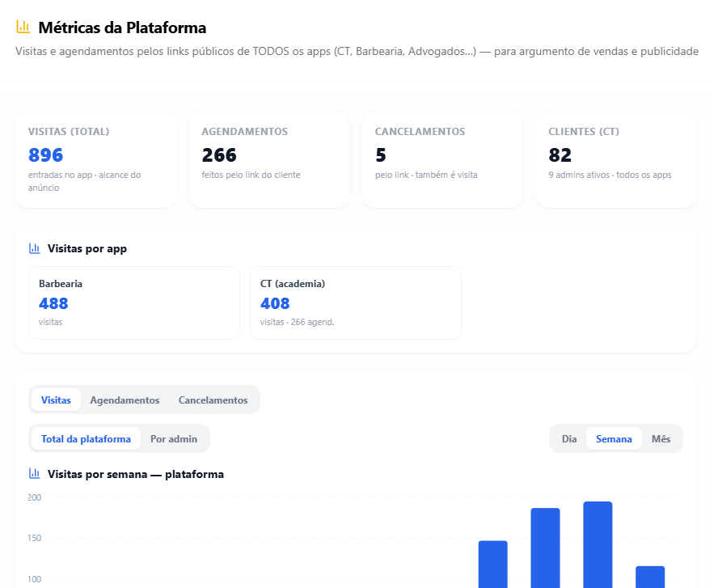Click the chart icon beside Visitas por semana heading

(35, 474)
